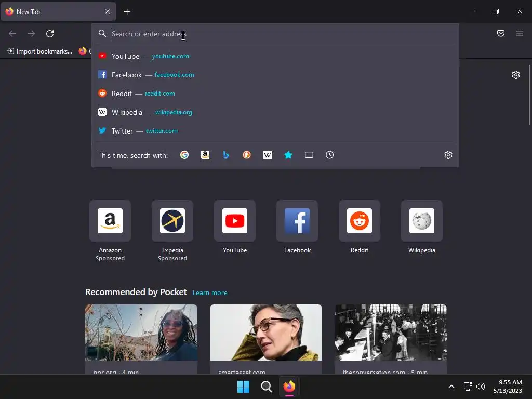532x399 pixels.
Task: Search history with clock icon
Action: (x=329, y=155)
